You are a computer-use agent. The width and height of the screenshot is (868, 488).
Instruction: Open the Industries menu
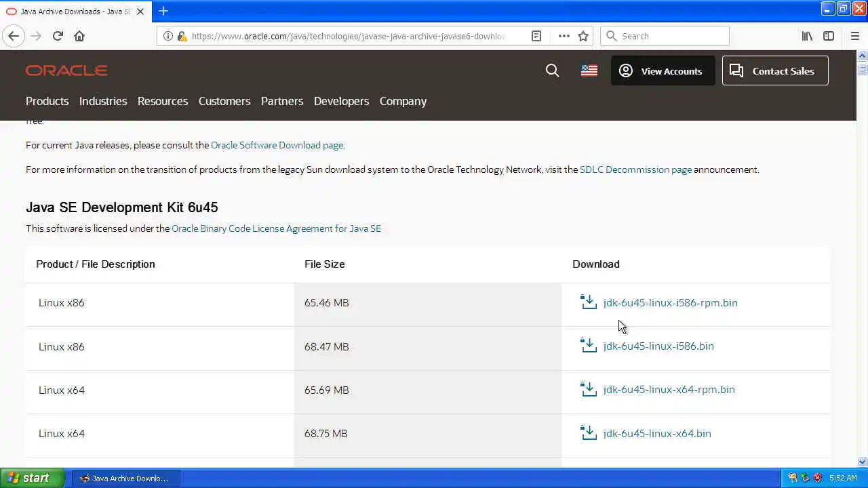(x=103, y=101)
